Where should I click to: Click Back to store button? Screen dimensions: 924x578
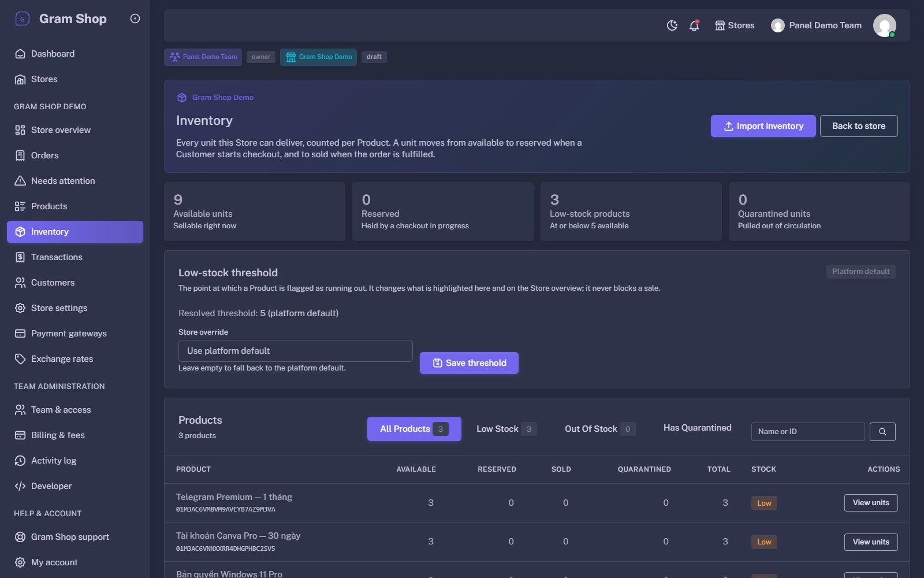(859, 126)
